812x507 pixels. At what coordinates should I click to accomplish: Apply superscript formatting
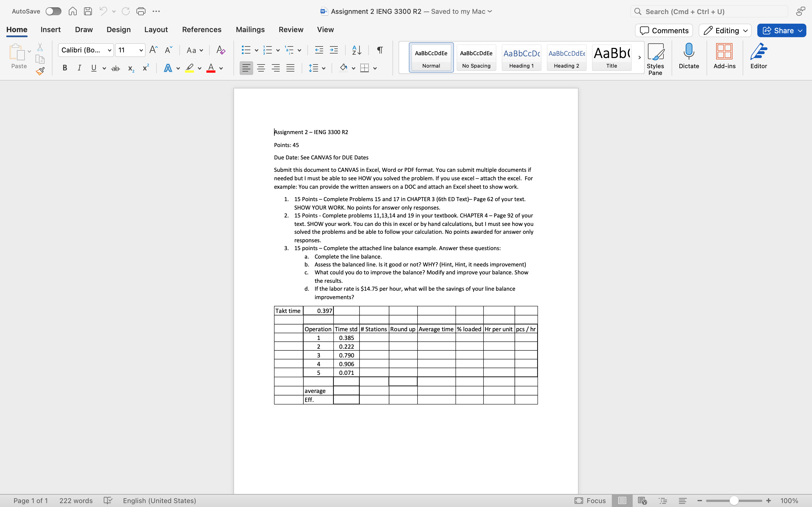click(145, 68)
